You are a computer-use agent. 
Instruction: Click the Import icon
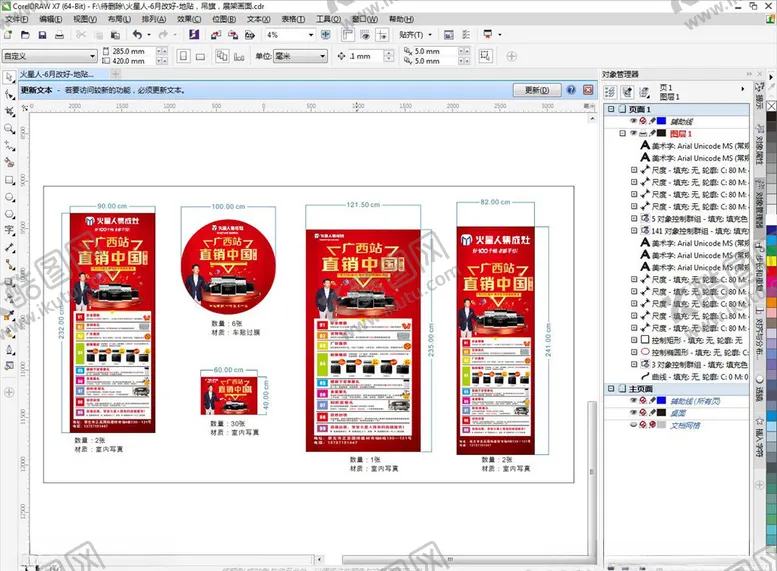click(x=216, y=35)
